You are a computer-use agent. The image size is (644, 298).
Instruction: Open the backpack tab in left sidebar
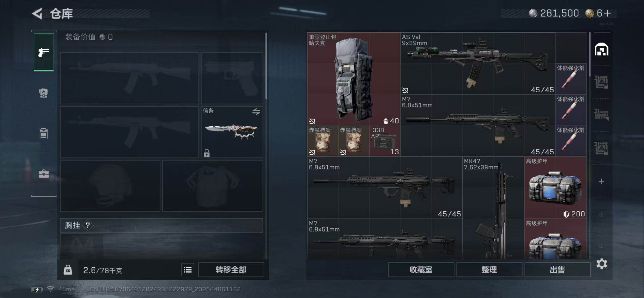point(44,93)
